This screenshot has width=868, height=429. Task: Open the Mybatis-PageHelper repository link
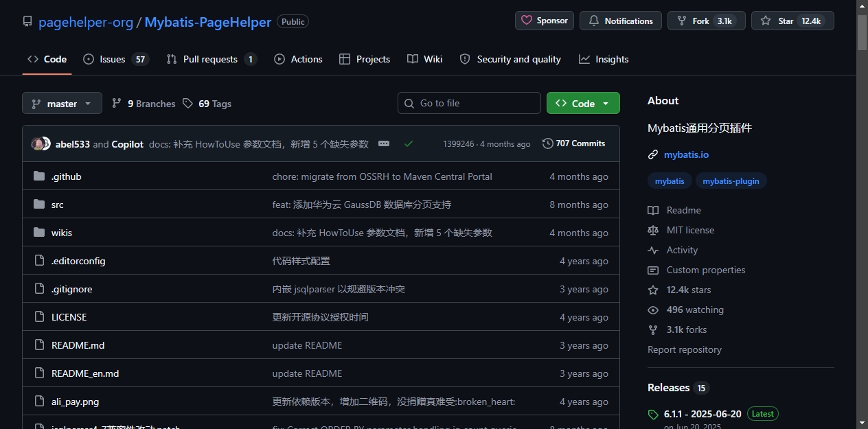tap(208, 22)
